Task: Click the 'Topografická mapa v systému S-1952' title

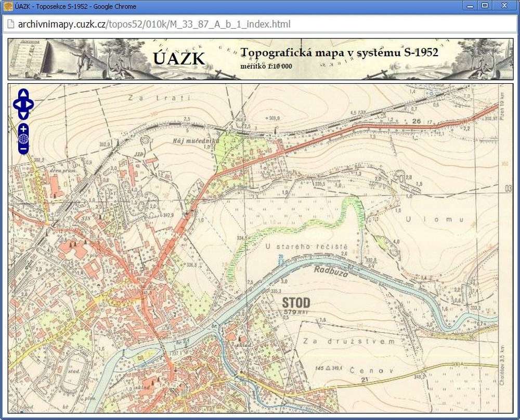Action: click(x=340, y=52)
